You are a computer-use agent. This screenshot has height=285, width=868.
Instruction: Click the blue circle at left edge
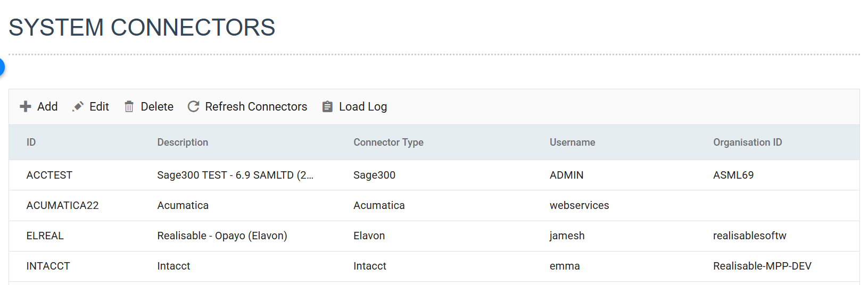tap(2, 67)
